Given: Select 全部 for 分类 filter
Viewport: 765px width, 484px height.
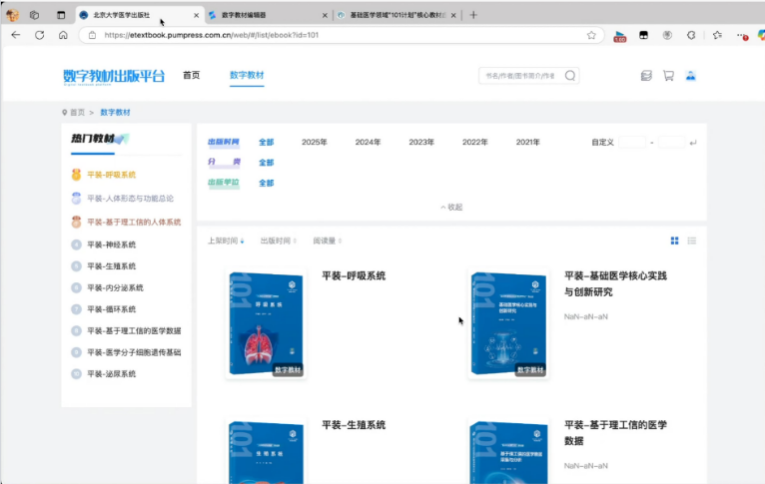Looking at the screenshot, I should point(266,162).
